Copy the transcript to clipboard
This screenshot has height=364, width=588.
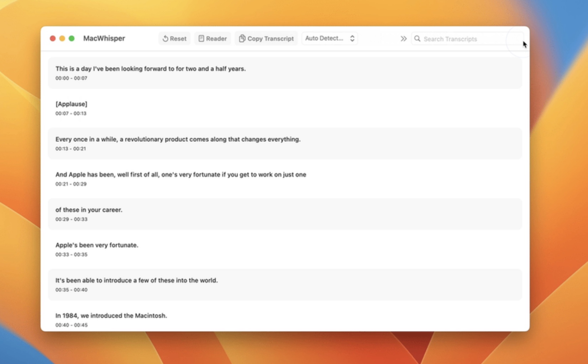[266, 38]
